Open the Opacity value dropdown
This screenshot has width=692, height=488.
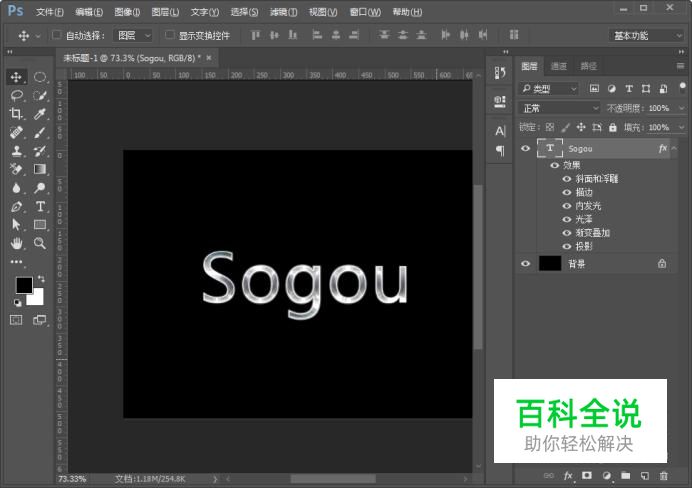(680, 108)
